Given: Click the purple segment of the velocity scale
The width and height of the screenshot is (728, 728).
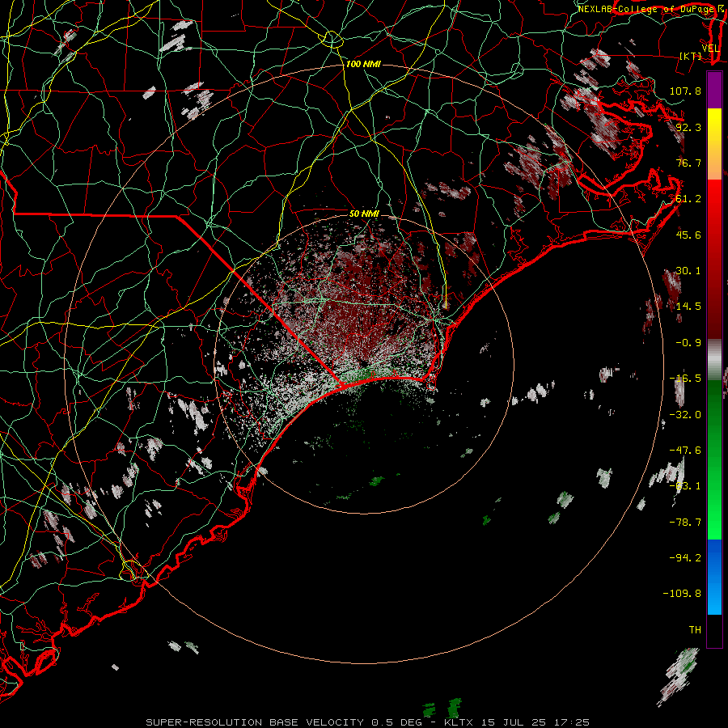Looking at the screenshot, I should (714, 90).
